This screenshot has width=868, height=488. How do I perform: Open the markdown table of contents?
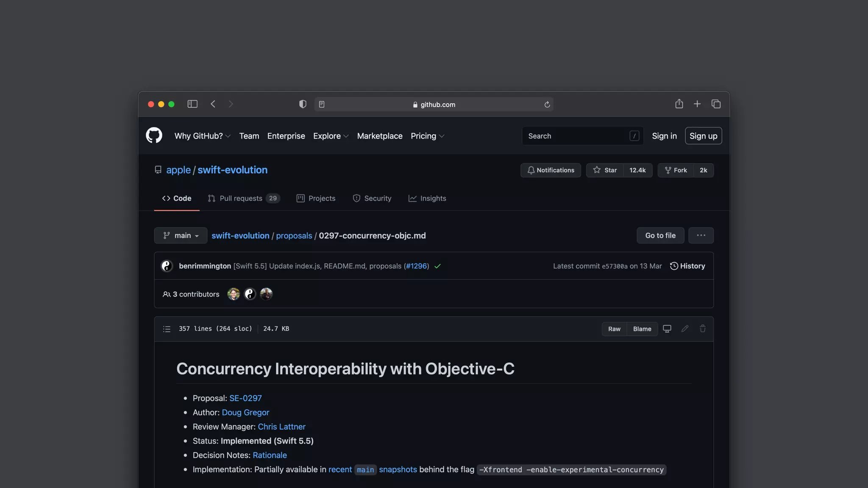point(167,329)
